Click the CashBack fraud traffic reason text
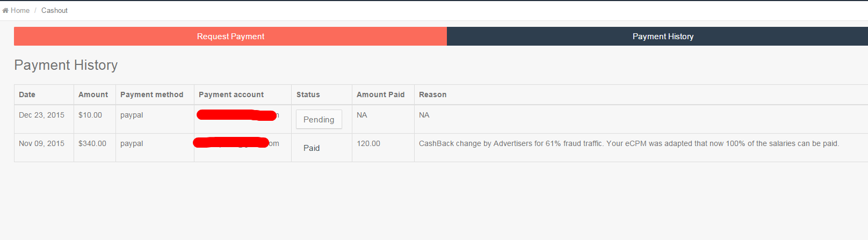This screenshot has height=240, width=868. click(x=628, y=143)
